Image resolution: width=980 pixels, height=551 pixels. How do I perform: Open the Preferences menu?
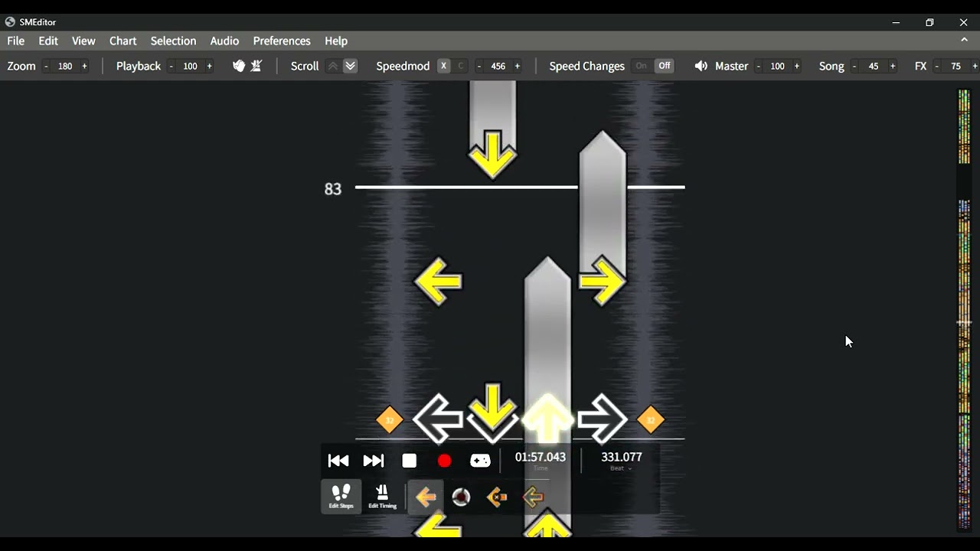[282, 41]
